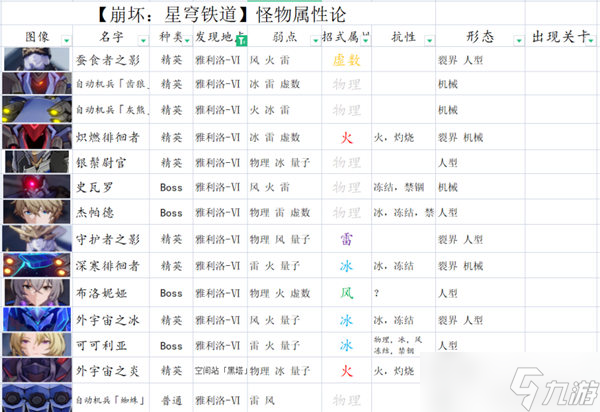
Task: Select the 蚕食者之影 portrait image
Action: pos(37,59)
